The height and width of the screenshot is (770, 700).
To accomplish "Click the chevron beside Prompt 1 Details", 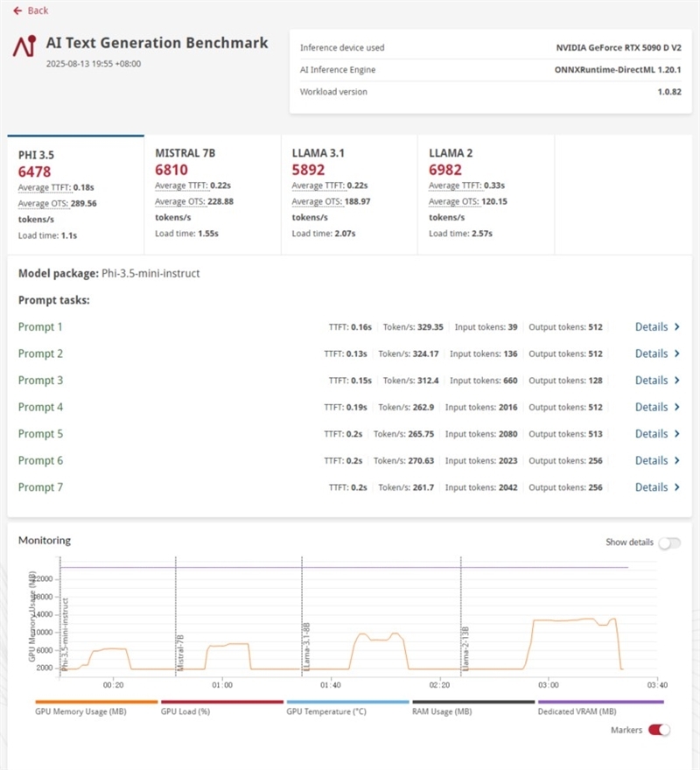I will 677,326.
